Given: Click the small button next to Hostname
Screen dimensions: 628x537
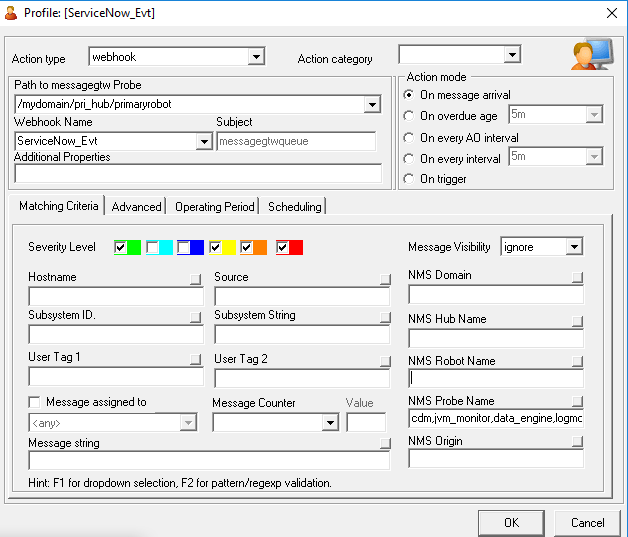Looking at the screenshot, I should [196, 280].
